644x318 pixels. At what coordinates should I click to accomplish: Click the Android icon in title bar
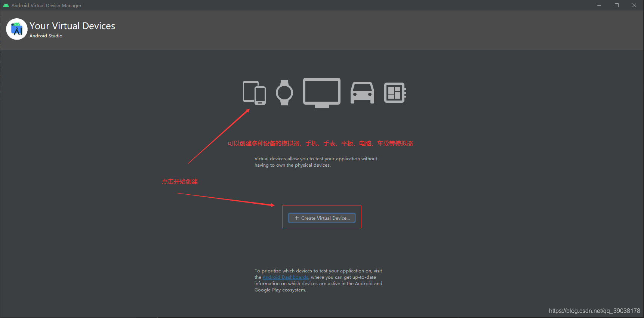(x=6, y=5)
